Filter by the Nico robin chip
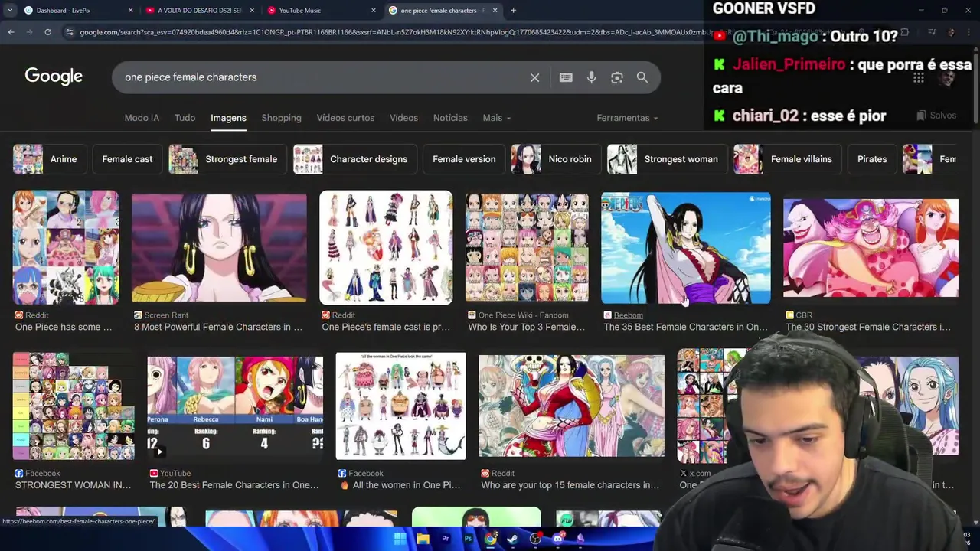The image size is (980, 551). point(556,159)
